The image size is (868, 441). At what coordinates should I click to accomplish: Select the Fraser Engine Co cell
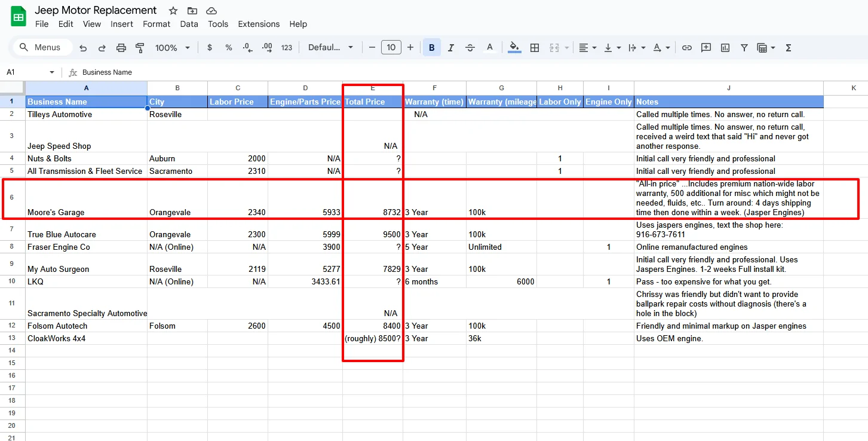[87, 247]
